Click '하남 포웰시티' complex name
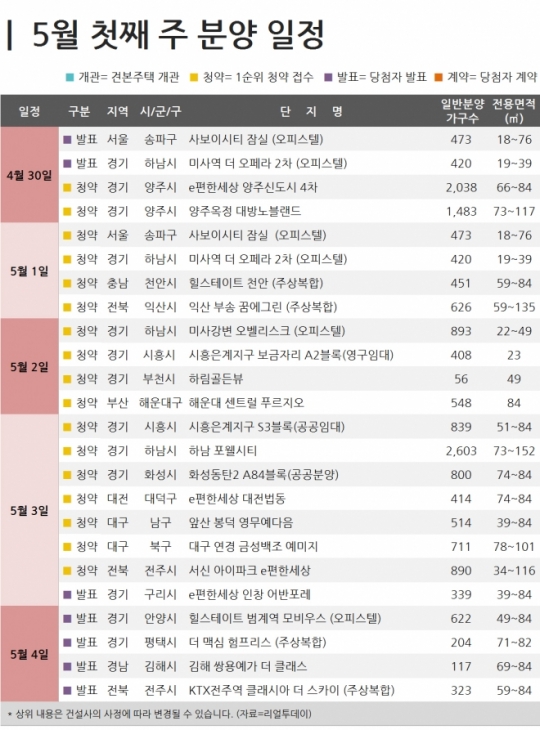 pos(223,451)
